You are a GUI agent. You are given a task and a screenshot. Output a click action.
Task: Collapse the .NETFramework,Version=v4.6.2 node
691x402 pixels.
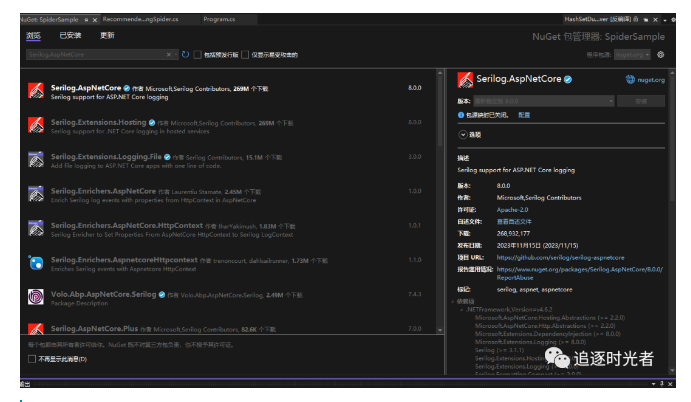point(461,310)
